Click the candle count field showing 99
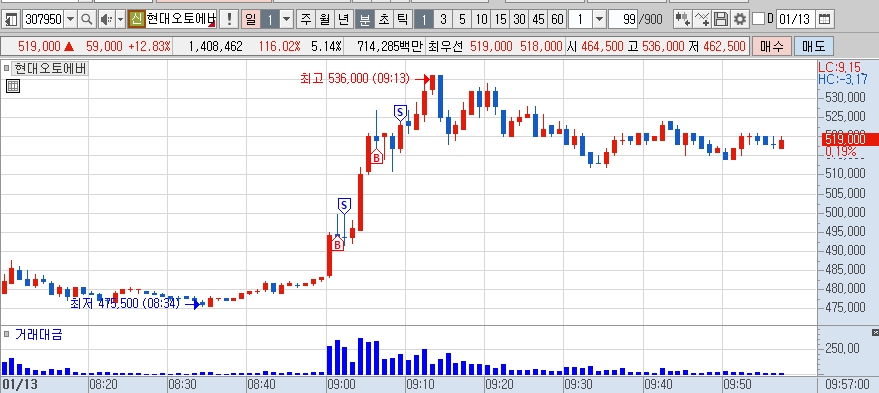879x393 pixels. 622,20
